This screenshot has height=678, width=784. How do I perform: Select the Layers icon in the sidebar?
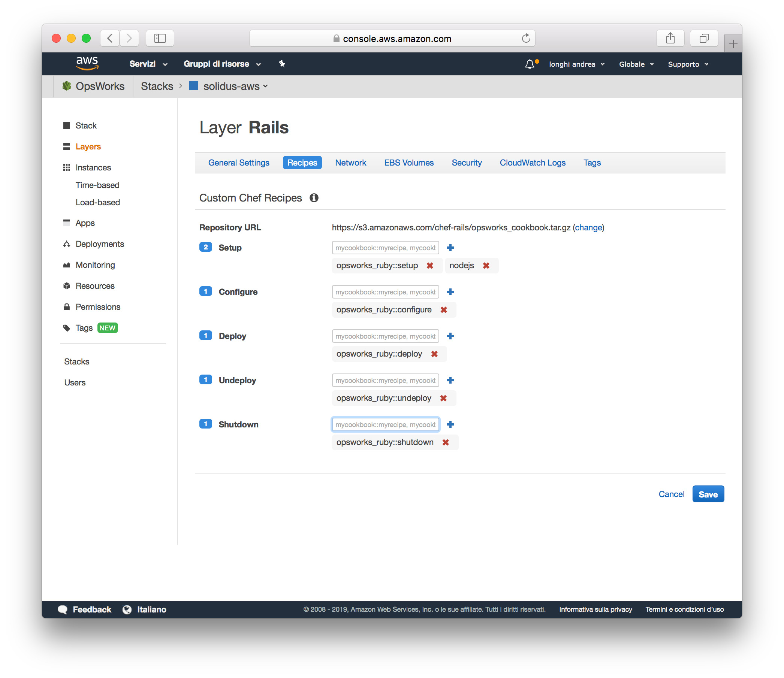(x=67, y=146)
